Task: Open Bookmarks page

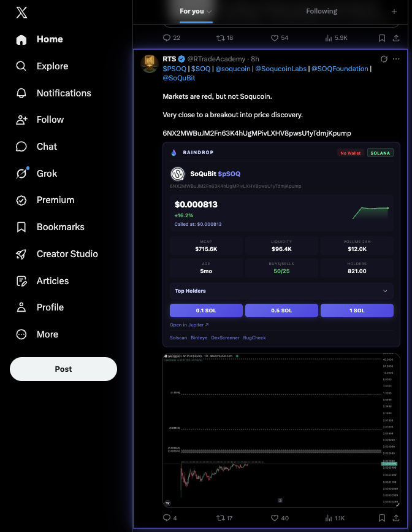Action: coord(50,227)
